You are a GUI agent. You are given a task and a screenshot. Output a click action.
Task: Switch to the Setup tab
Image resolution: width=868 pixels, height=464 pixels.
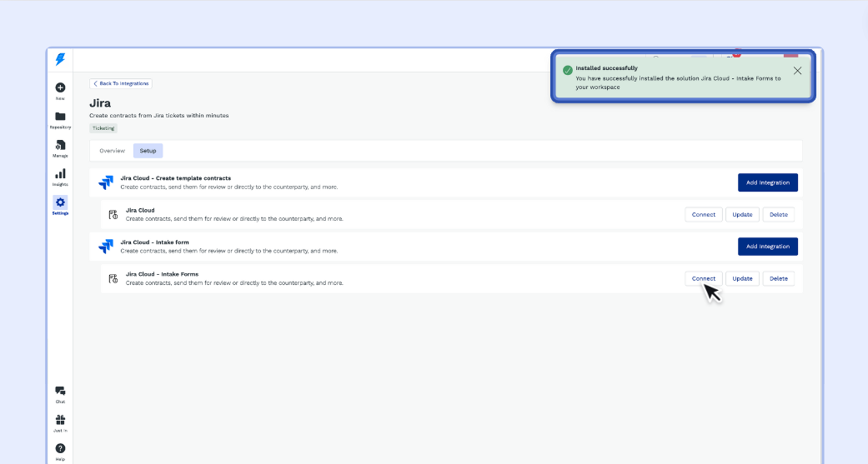(x=148, y=151)
